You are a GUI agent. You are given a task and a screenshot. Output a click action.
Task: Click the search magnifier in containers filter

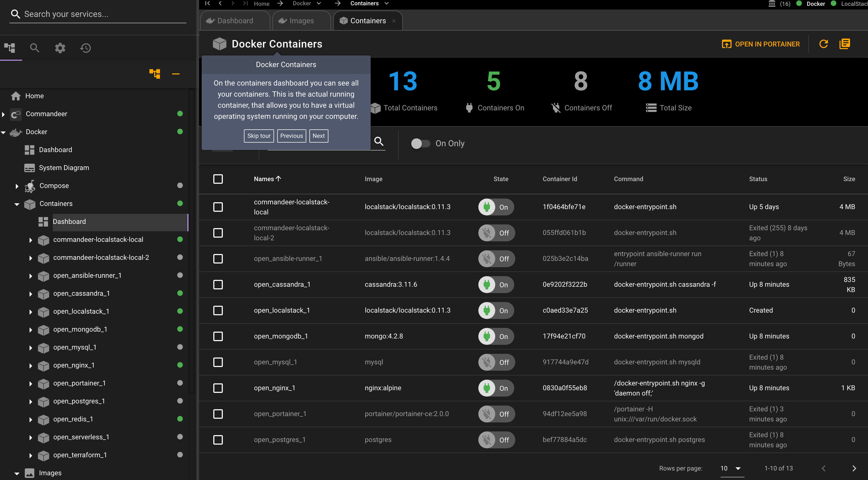(379, 141)
